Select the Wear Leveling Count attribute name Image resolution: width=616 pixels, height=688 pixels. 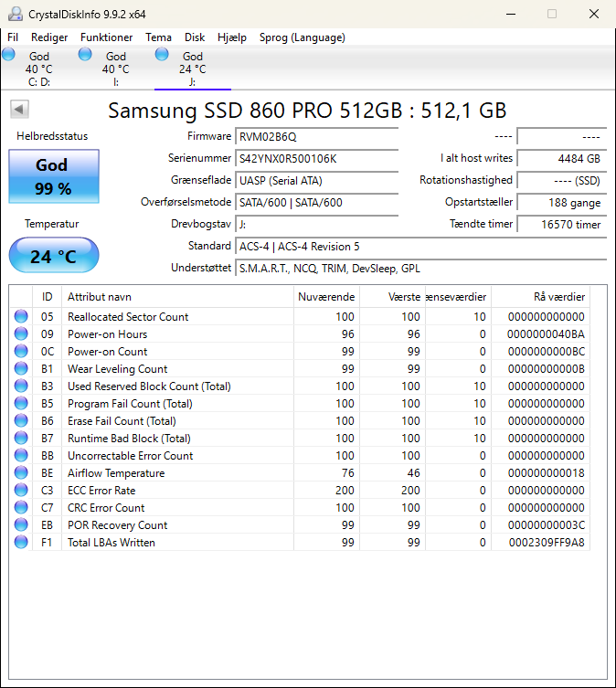pyautogui.click(x=117, y=369)
